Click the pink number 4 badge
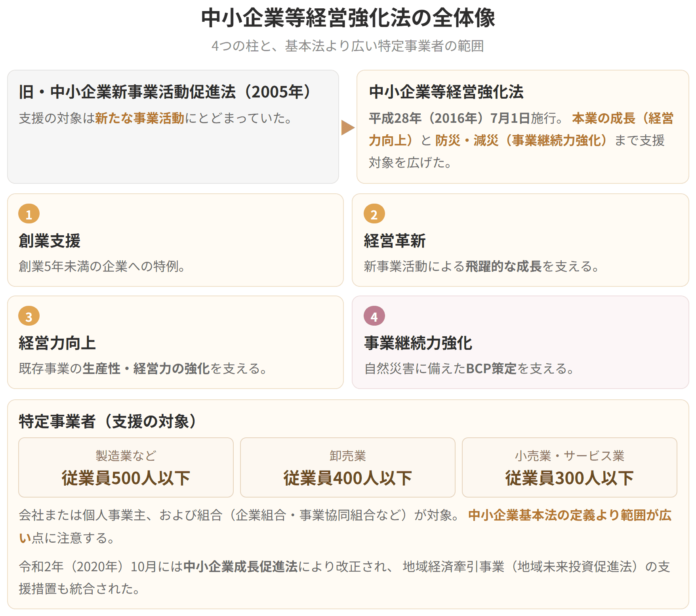Viewport: 696px width, 616px height. (x=374, y=316)
